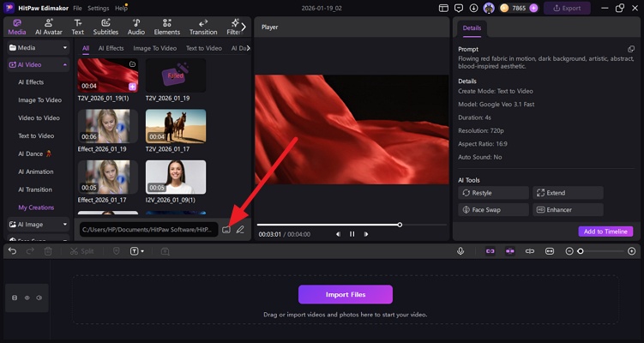Open the File menu
644x343 pixels.
click(x=77, y=9)
